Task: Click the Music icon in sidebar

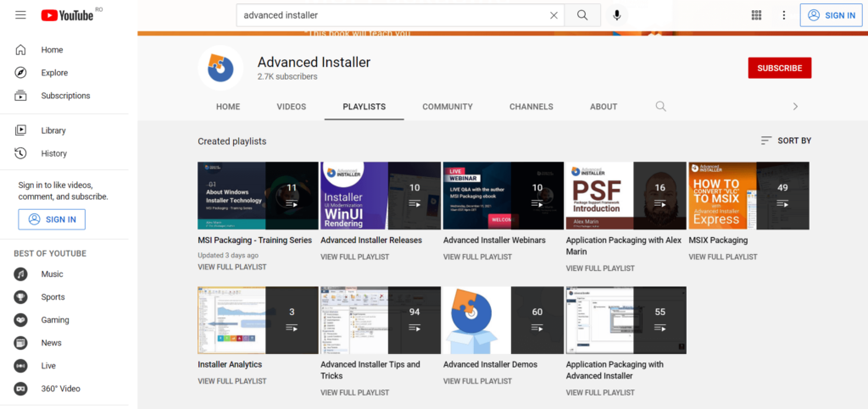Action: click(20, 274)
